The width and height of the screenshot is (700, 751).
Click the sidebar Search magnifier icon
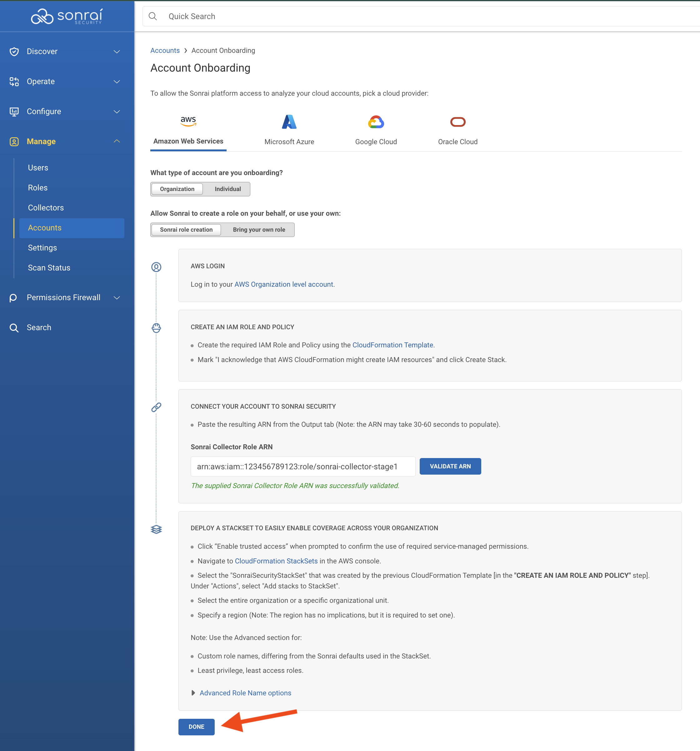14,328
